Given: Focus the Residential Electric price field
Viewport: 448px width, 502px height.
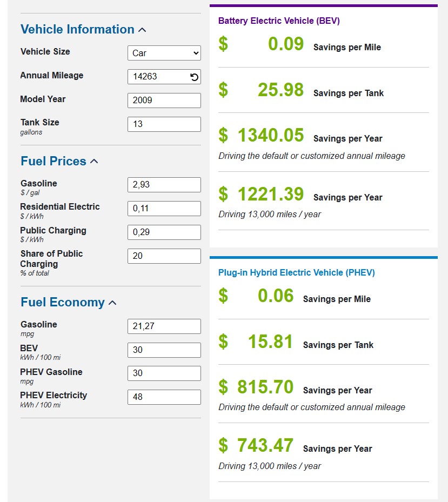Looking at the screenshot, I should tap(164, 209).
